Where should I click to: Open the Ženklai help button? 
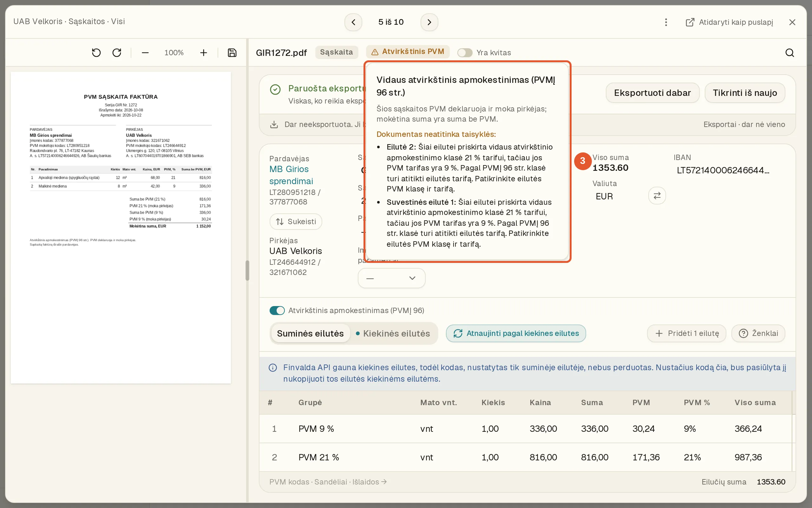tap(758, 333)
